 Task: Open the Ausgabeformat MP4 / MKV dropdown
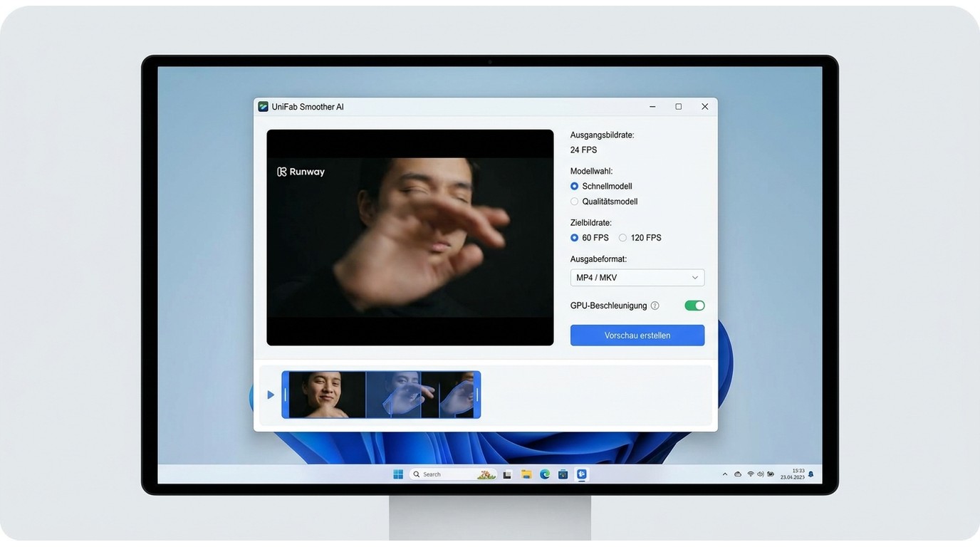(x=637, y=278)
